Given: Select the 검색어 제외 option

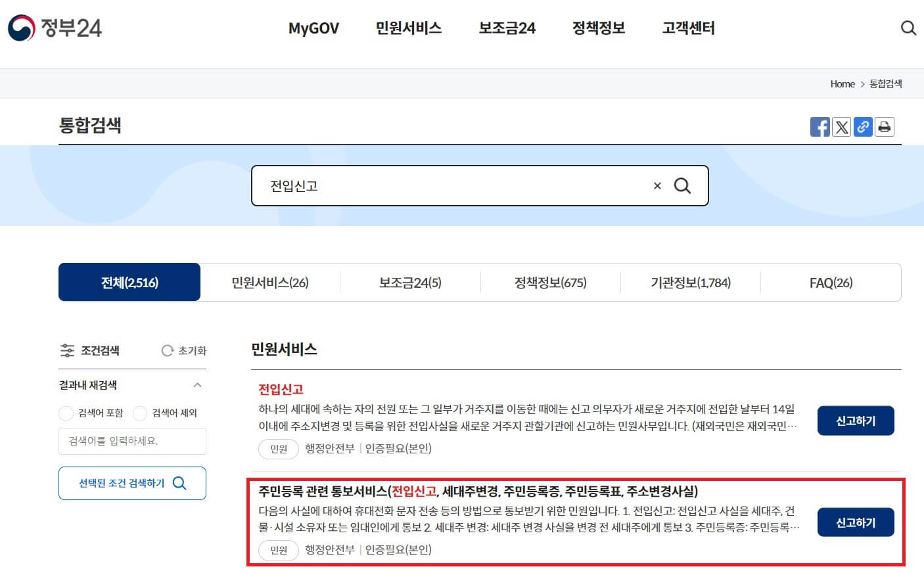Looking at the screenshot, I should 140,413.
